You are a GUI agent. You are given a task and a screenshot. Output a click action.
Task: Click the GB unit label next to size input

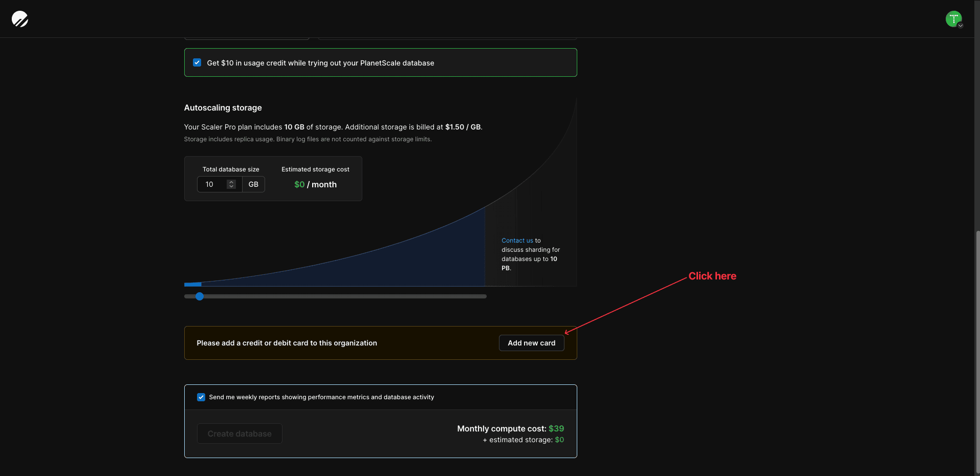tap(253, 184)
